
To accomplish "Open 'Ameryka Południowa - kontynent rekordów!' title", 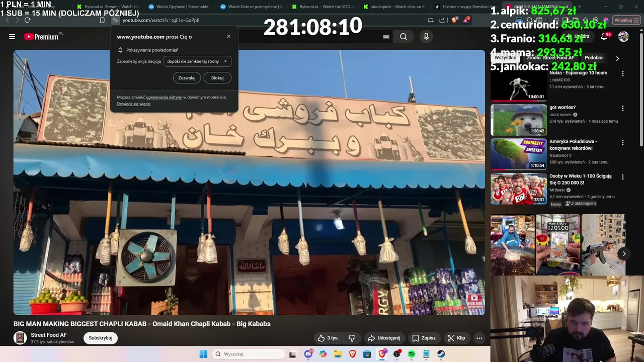I will [x=573, y=145].
